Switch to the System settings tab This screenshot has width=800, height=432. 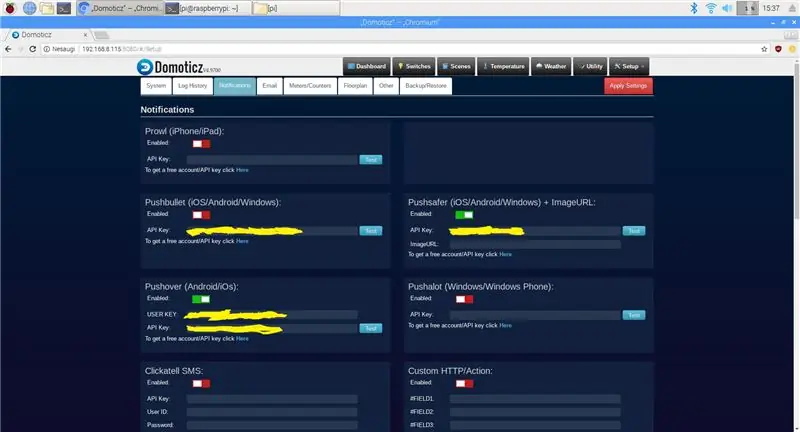156,86
